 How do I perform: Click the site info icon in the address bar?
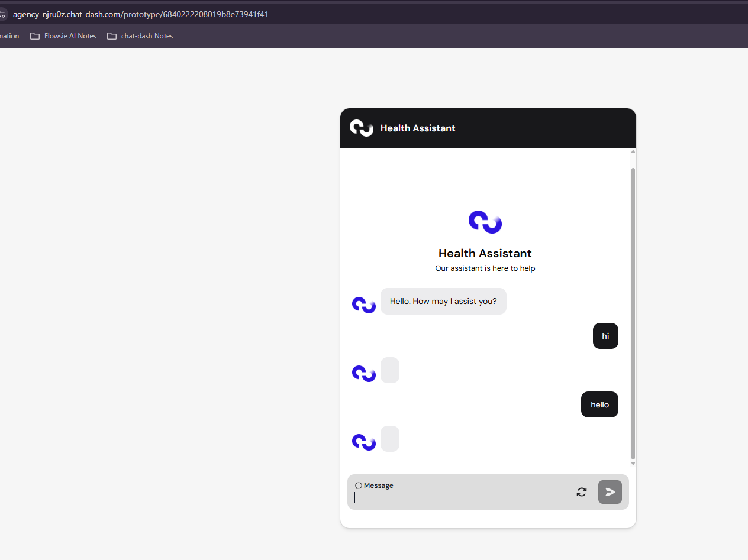(3, 14)
